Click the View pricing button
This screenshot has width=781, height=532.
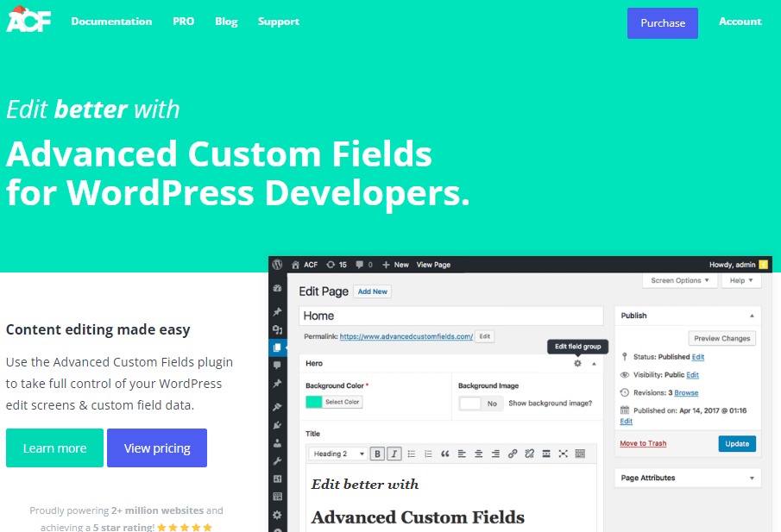(x=157, y=448)
